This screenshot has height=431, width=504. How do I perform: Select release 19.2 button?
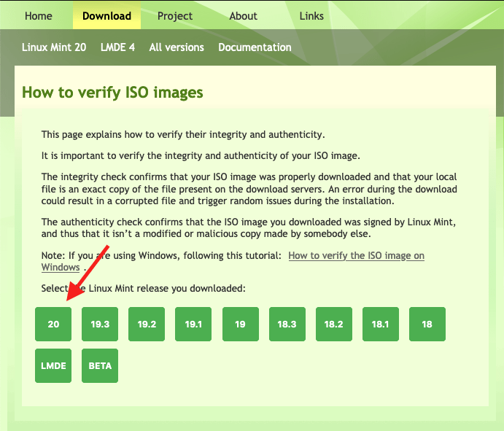[x=147, y=324]
